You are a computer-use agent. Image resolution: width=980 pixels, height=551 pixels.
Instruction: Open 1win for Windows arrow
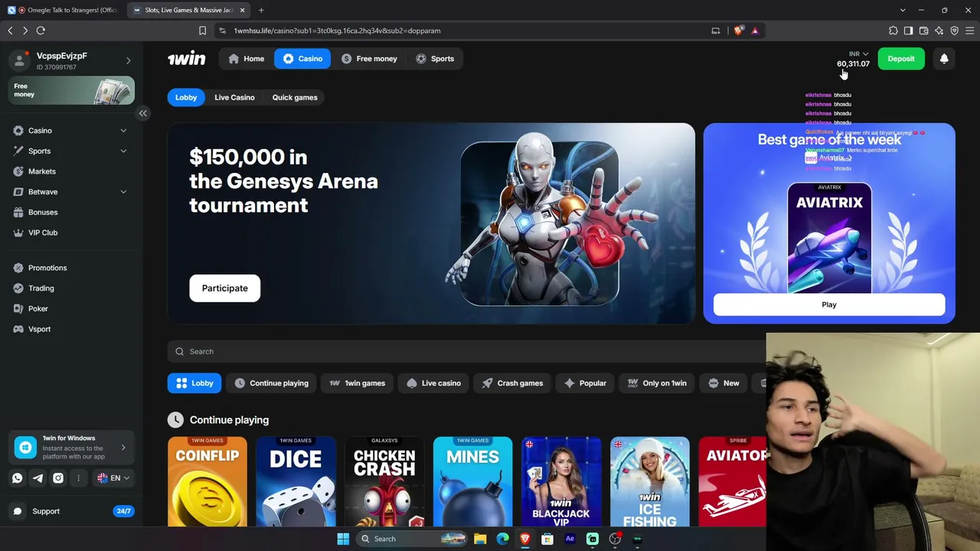[123, 448]
